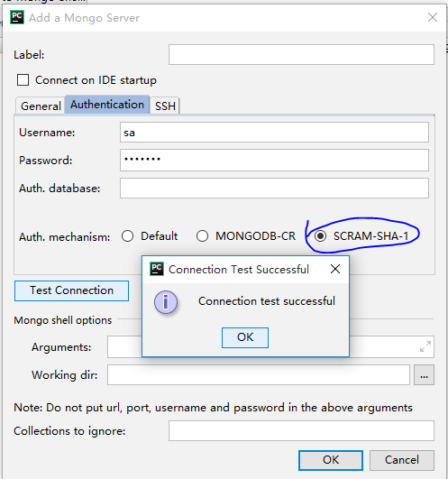Switch to the SSH tab
Viewport: 448px width, 479px height.
[x=165, y=106]
